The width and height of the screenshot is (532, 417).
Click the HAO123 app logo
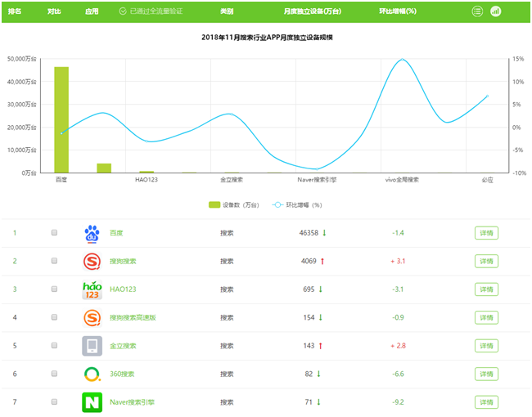coord(92,289)
